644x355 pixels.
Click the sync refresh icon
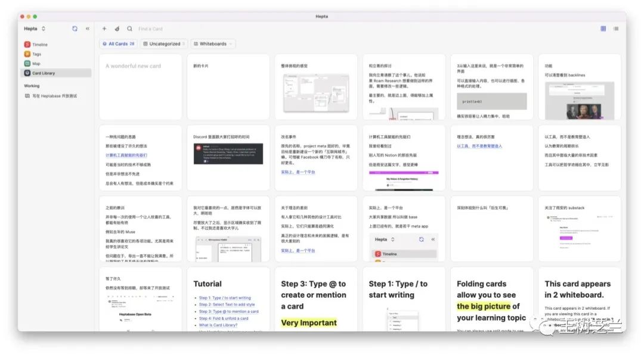coord(75,29)
